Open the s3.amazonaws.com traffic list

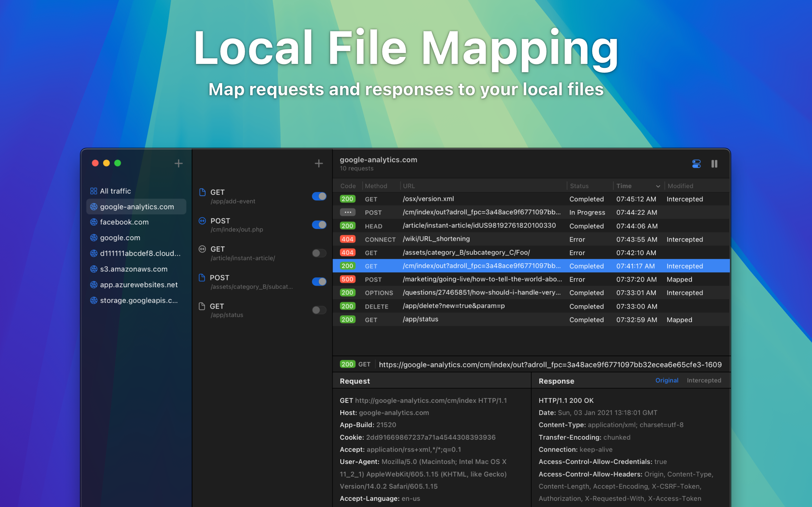pos(134,269)
